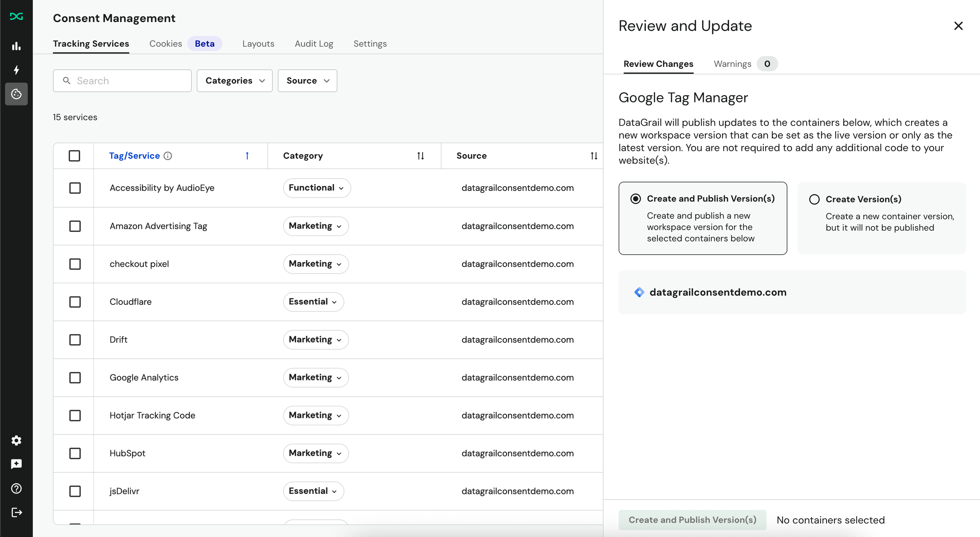Click the search magnifier icon
980x537 pixels.
66,81
